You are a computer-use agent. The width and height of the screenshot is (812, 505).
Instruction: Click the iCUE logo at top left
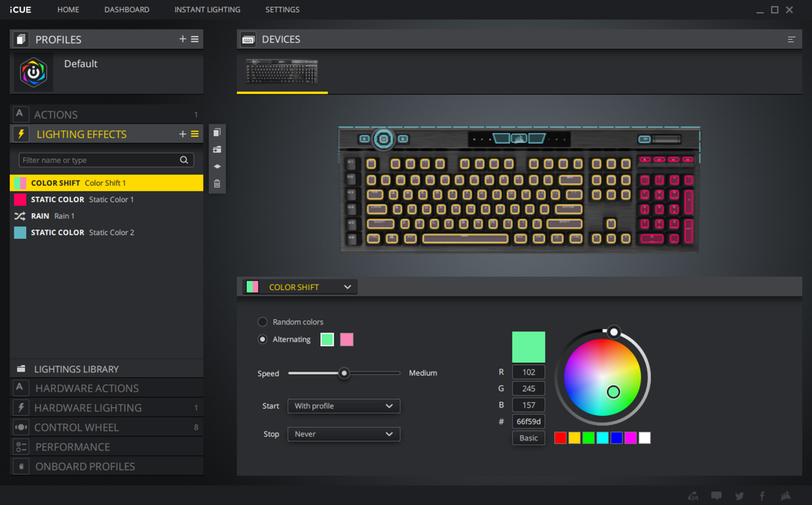click(x=20, y=9)
